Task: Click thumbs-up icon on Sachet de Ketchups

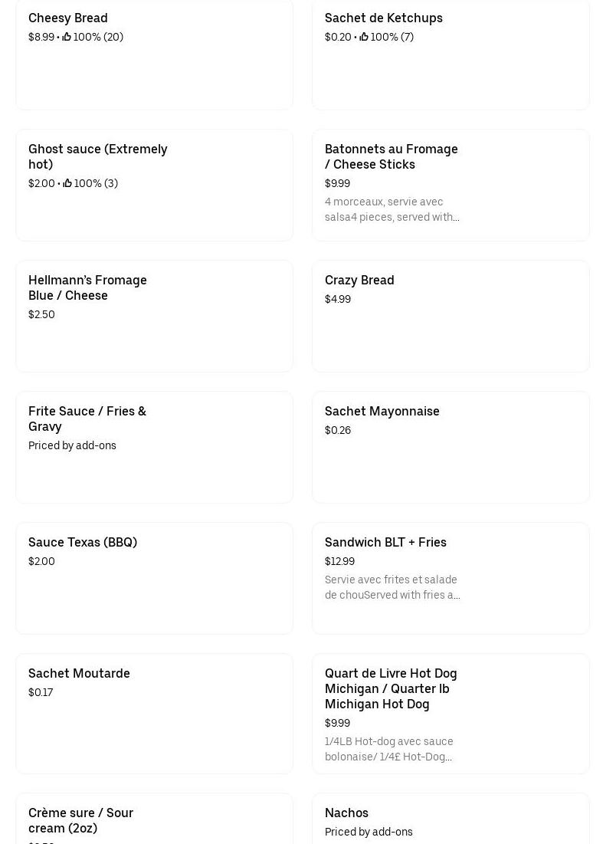Action: pos(364,37)
